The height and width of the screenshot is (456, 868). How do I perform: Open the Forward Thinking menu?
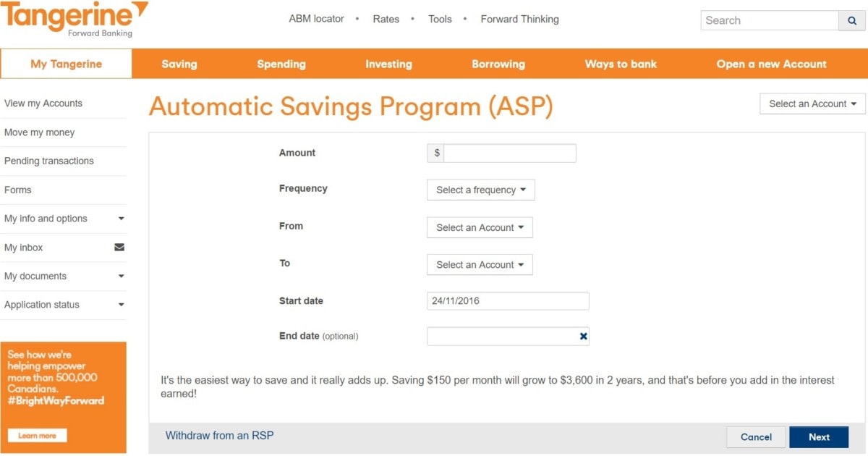(x=519, y=19)
